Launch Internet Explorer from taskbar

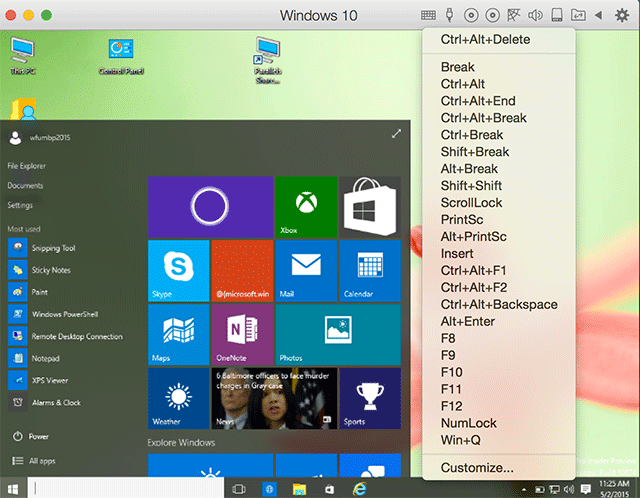[x=360, y=489]
